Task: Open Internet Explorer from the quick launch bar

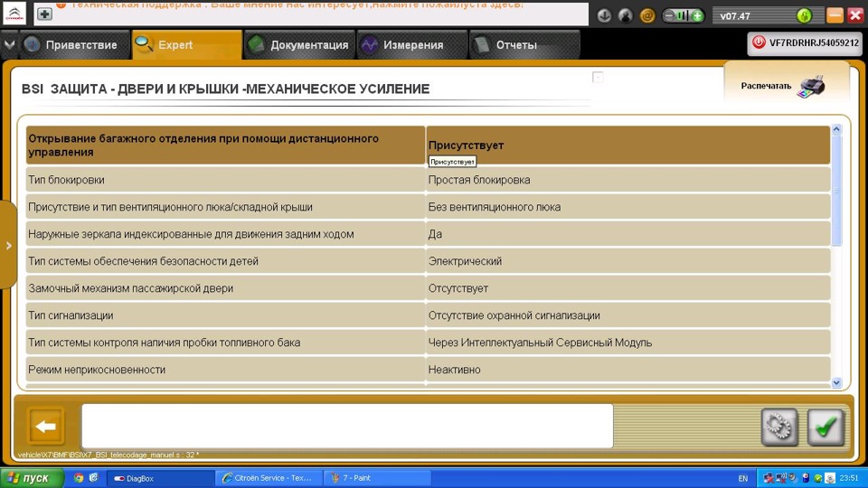Action: tap(93, 477)
